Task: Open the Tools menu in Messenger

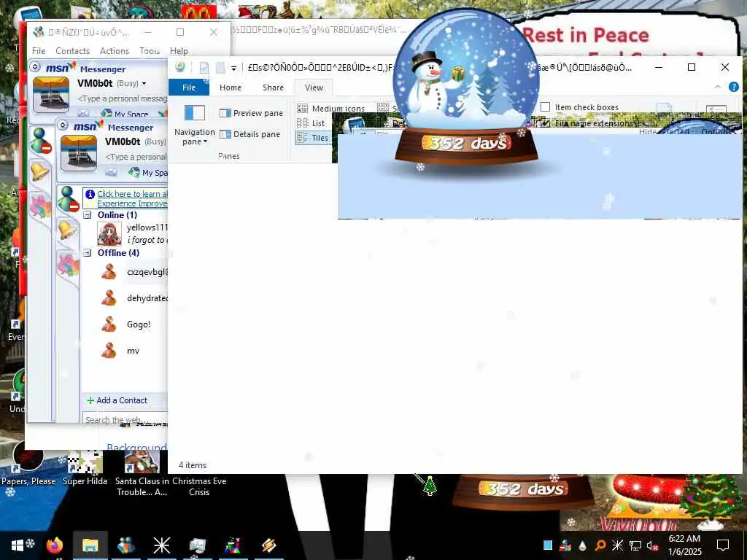Action: 150,50
